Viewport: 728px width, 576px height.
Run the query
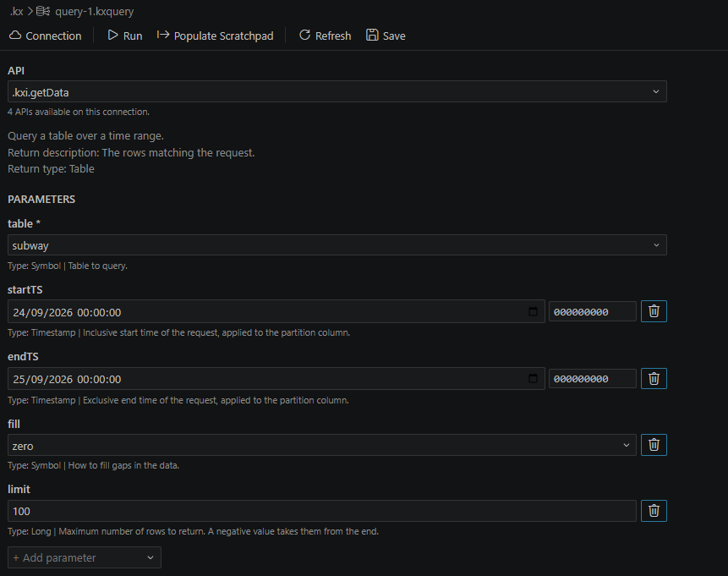click(x=125, y=36)
